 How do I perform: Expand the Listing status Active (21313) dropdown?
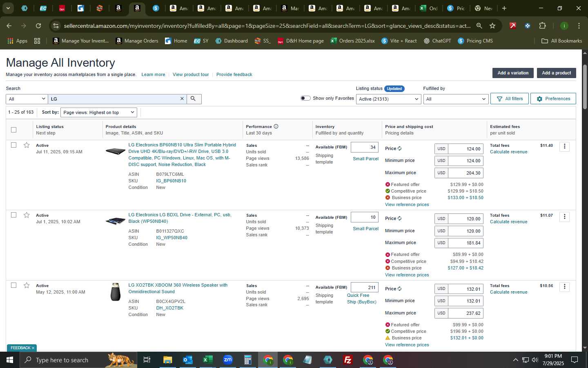coord(388,99)
